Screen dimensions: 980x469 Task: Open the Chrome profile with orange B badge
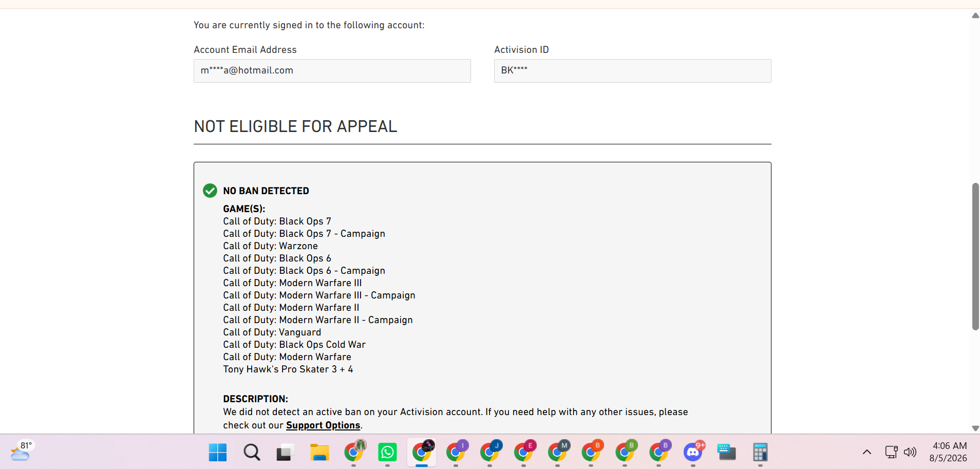click(x=591, y=453)
